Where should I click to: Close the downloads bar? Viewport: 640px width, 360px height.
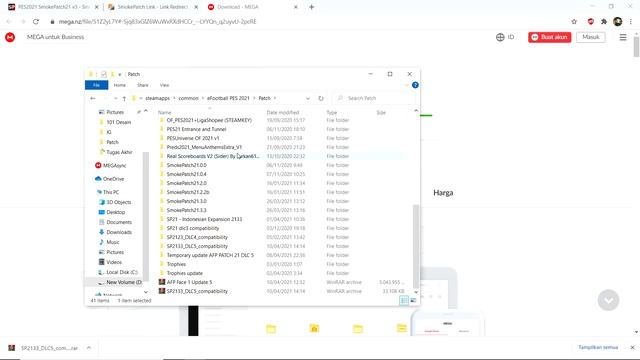(632, 347)
